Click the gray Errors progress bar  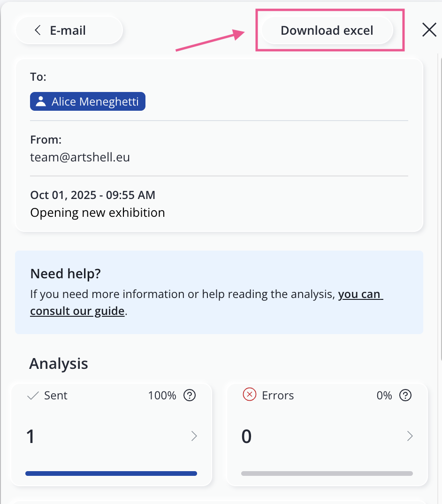[x=327, y=473]
